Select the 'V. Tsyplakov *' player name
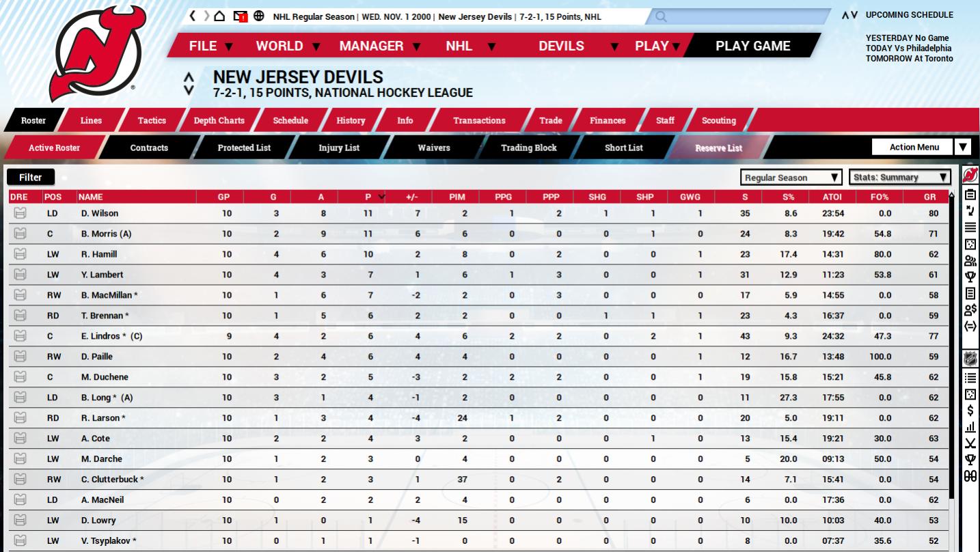Image resolution: width=980 pixels, height=552 pixels. (x=109, y=541)
